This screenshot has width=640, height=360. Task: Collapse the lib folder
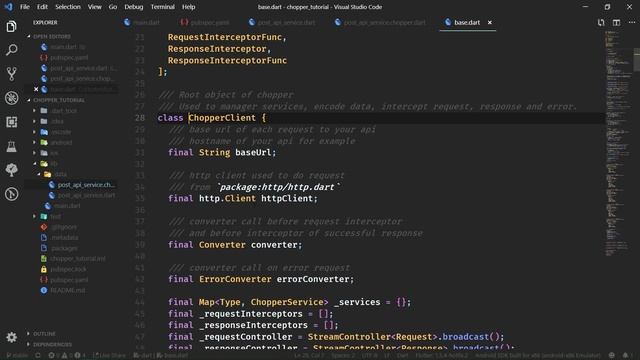coord(54,164)
